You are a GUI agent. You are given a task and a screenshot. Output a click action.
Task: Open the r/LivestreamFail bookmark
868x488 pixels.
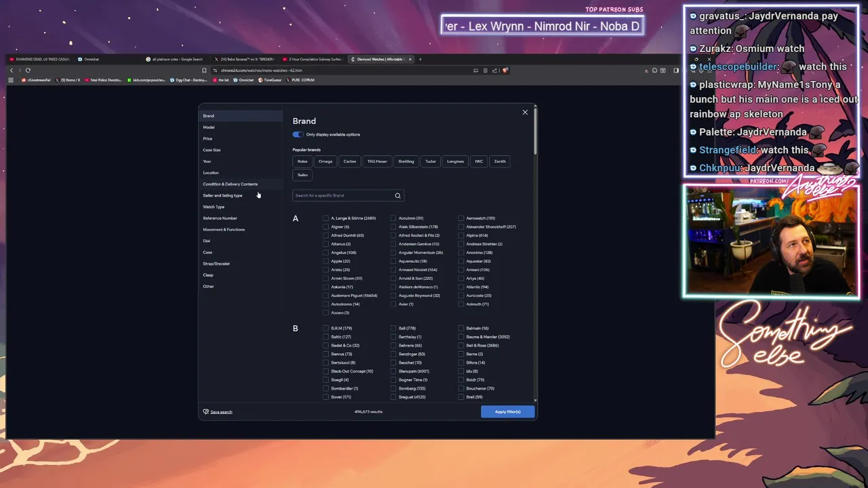click(x=36, y=80)
